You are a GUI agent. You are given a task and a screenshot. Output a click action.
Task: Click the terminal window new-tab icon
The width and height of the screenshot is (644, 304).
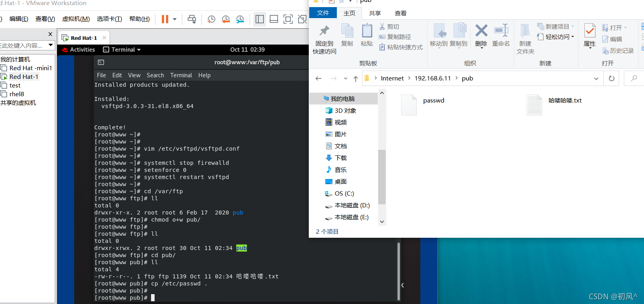tap(101, 62)
